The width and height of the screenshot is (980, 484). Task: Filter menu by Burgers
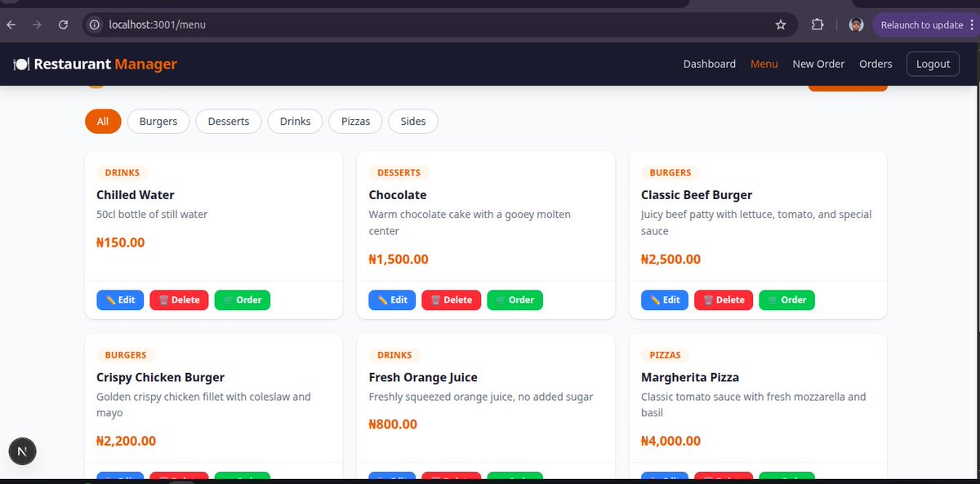click(158, 122)
